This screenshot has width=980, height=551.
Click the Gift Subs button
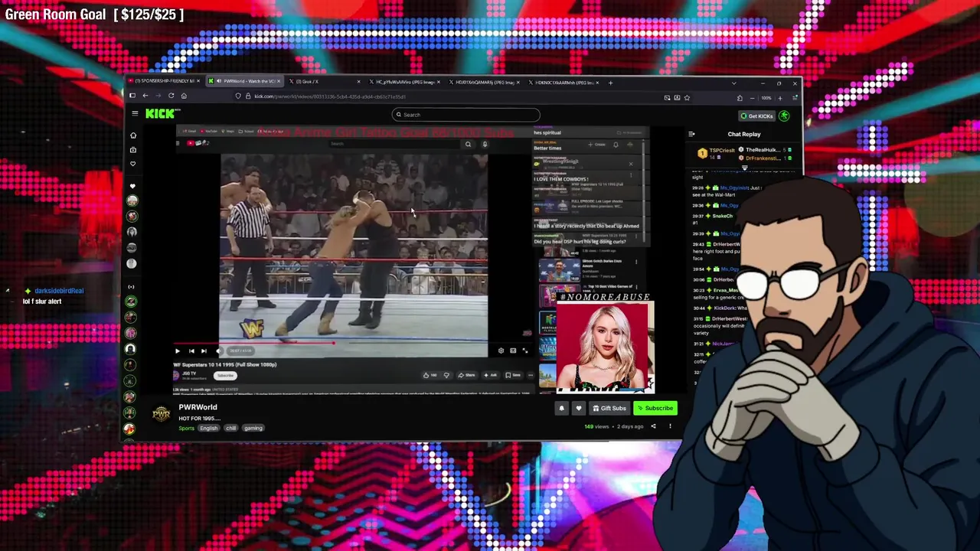click(609, 409)
